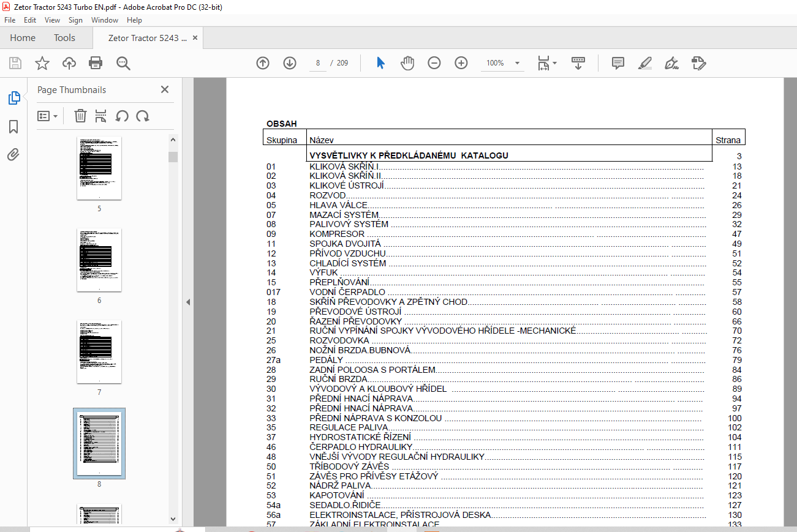Open the Find text magnifier icon
Image resolution: width=797 pixels, height=532 pixels.
pos(124,63)
